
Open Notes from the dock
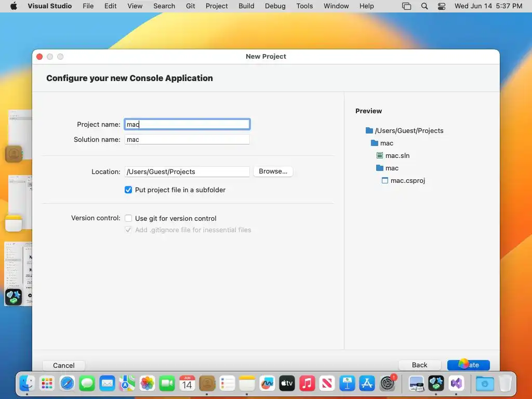(247, 384)
